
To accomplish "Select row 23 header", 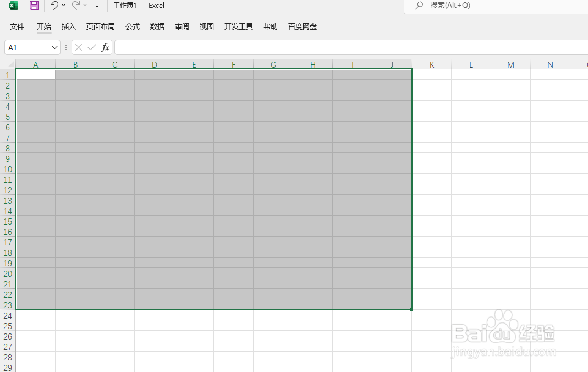I will (x=8, y=305).
